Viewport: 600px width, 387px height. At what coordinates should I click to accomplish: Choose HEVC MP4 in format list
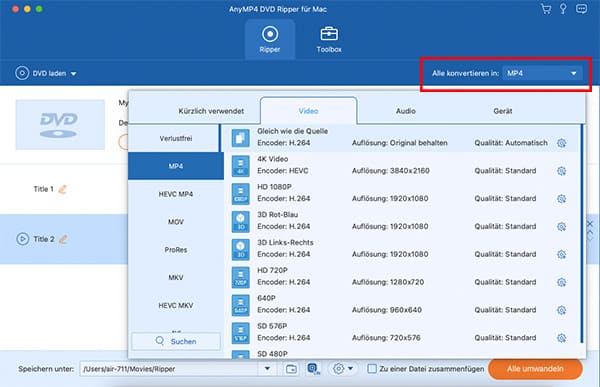176,194
